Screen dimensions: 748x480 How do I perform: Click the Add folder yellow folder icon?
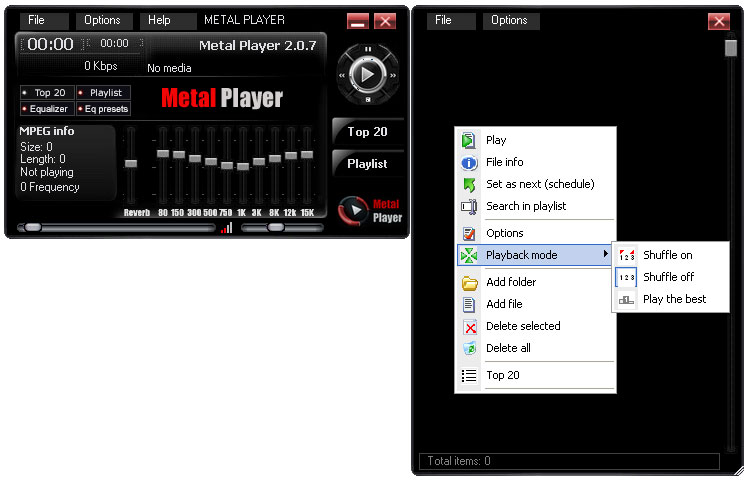point(469,283)
